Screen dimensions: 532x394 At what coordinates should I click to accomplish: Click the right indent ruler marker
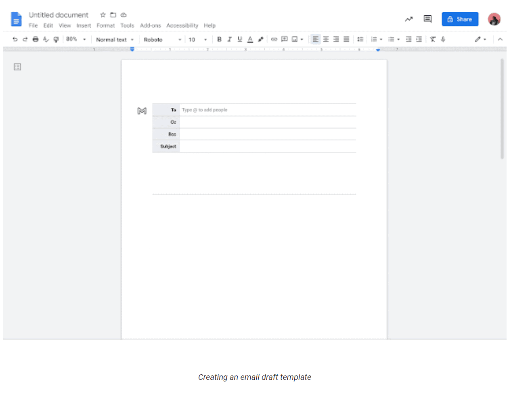click(x=378, y=50)
